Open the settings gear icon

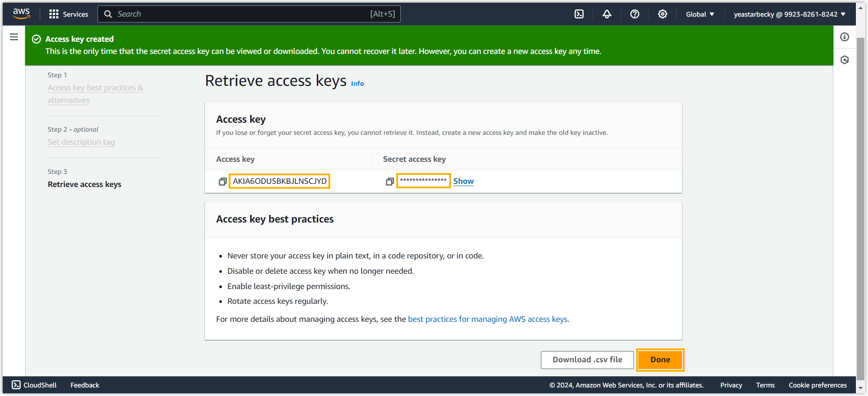click(662, 14)
